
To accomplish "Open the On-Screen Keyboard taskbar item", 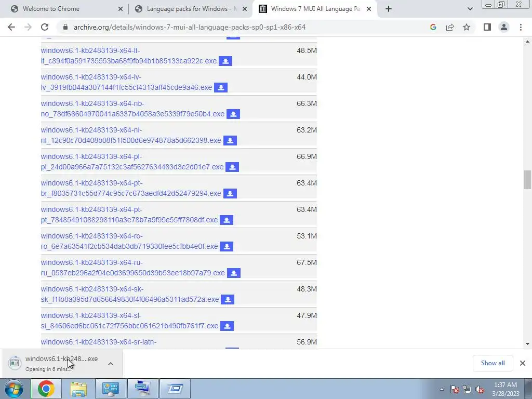I will click(143, 389).
